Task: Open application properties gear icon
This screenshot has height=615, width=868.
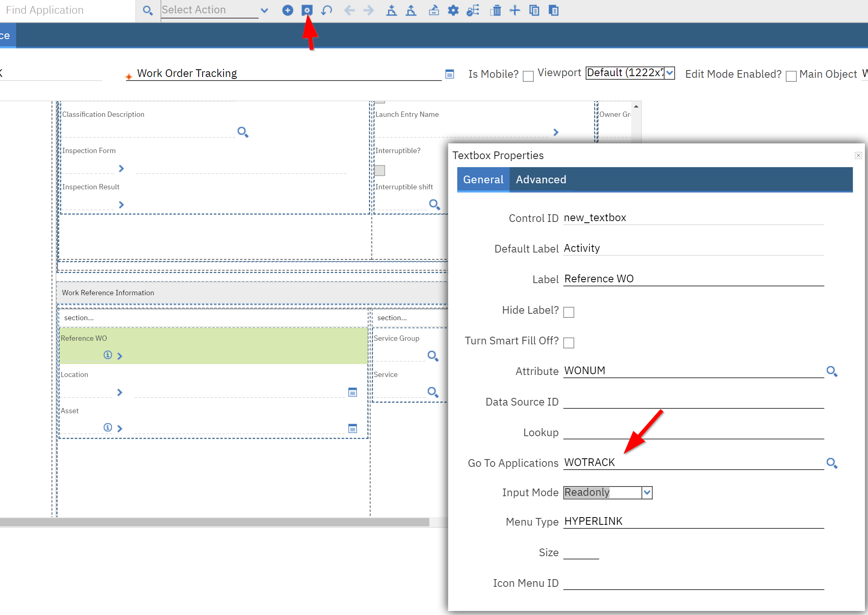Action: (453, 10)
